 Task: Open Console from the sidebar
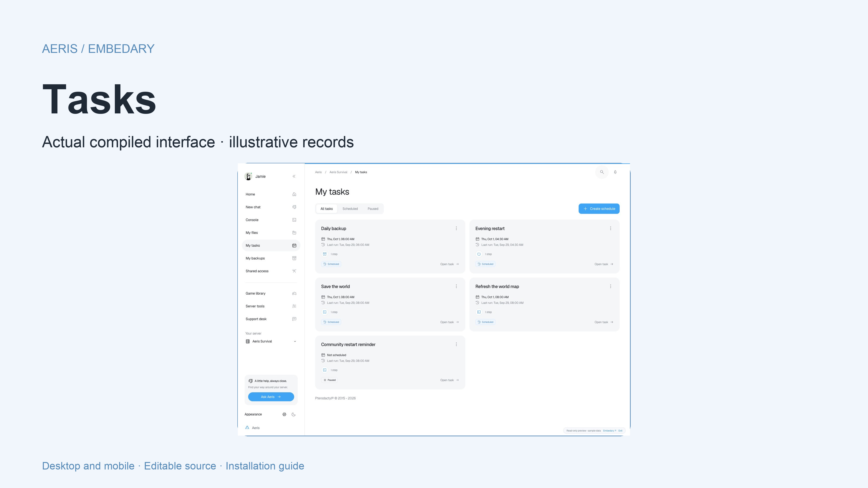click(x=271, y=220)
